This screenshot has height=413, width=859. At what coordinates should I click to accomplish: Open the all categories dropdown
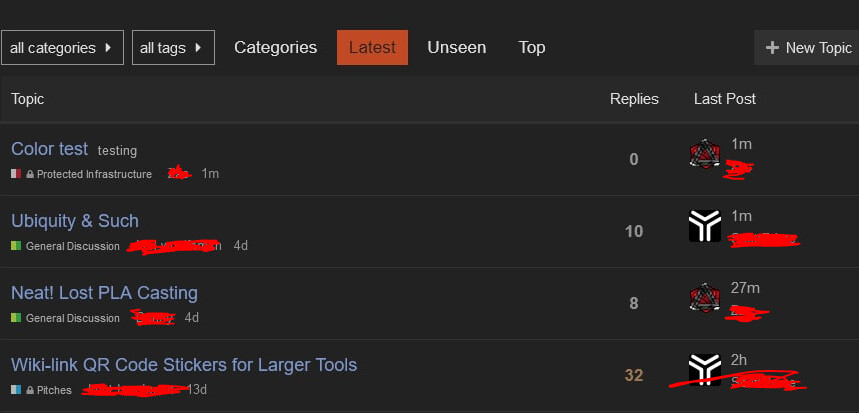point(62,47)
